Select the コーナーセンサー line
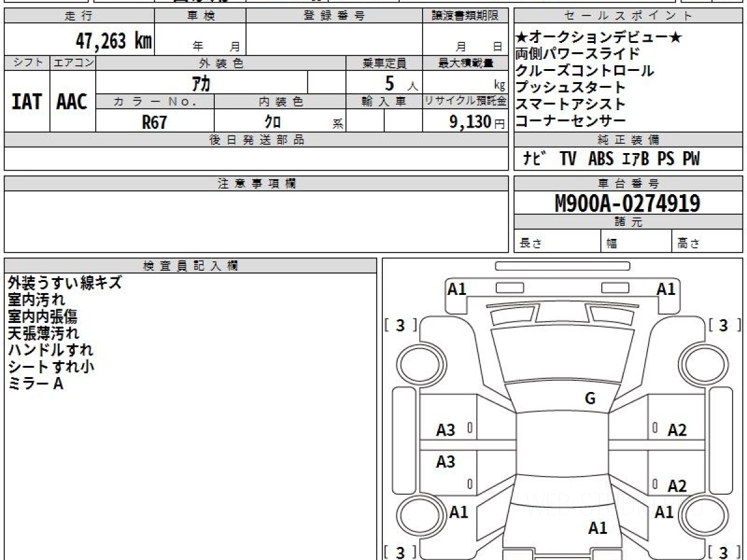 [570, 121]
